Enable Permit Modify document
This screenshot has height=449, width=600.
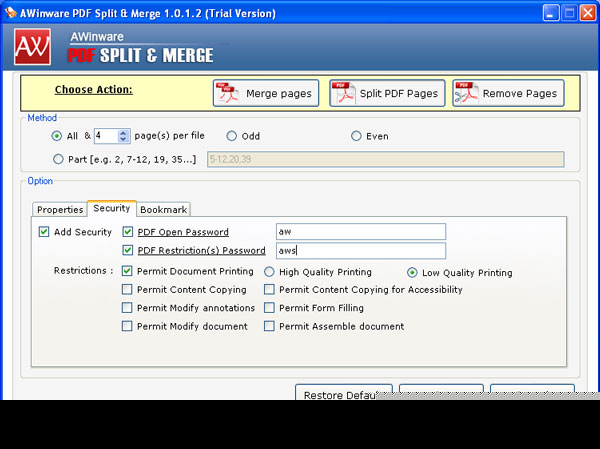pyautogui.click(x=127, y=326)
